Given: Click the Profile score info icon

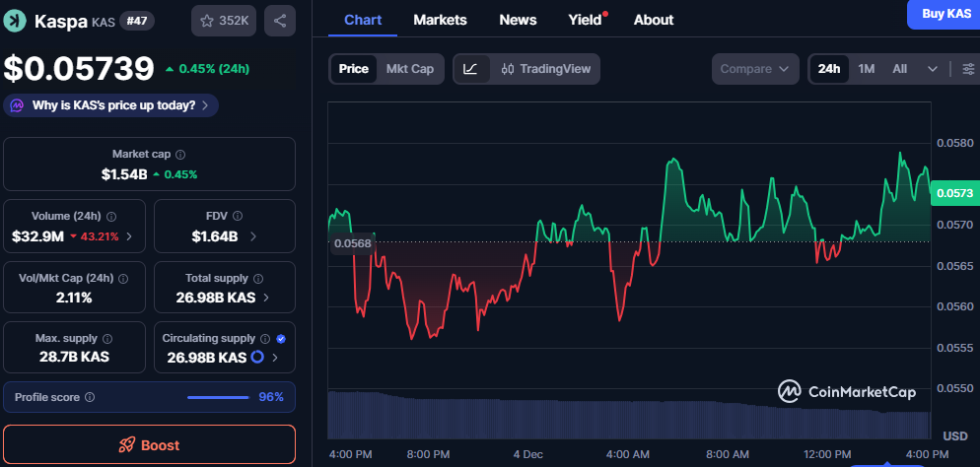Looking at the screenshot, I should [x=91, y=397].
